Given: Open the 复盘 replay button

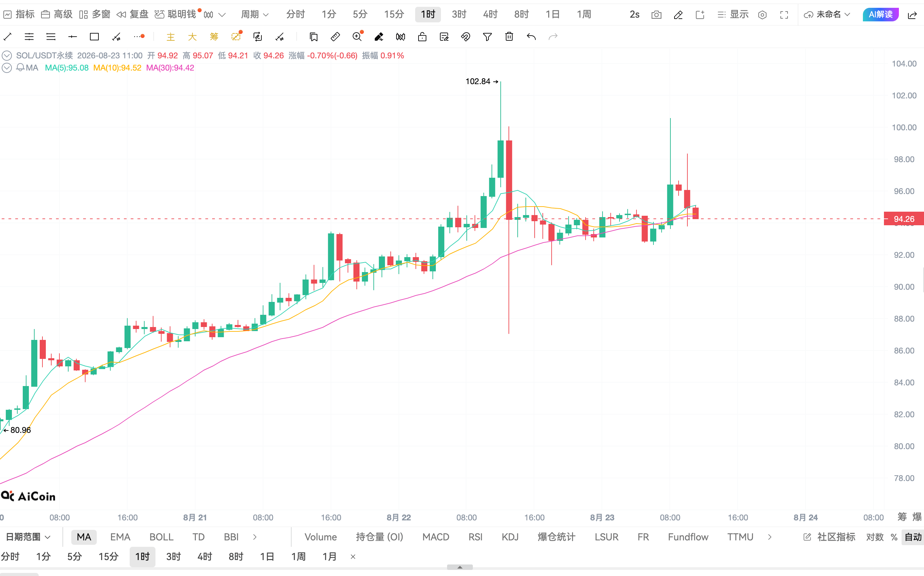Looking at the screenshot, I should (132, 15).
